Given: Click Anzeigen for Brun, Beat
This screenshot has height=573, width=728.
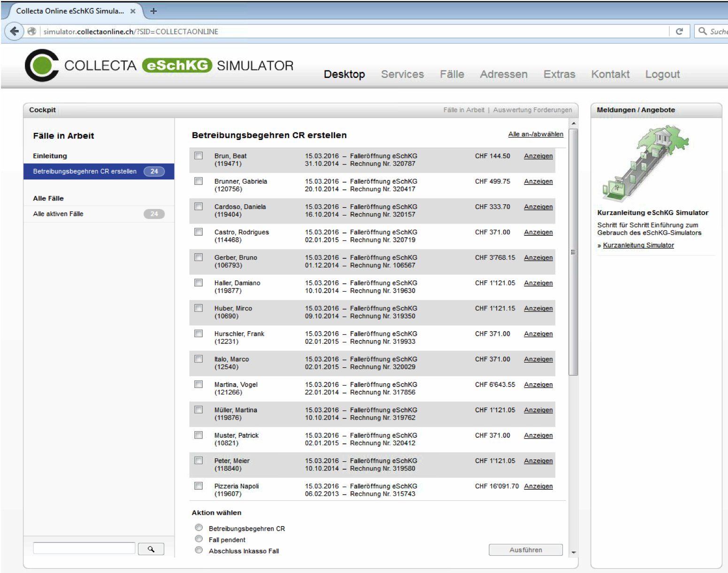Looking at the screenshot, I should pyautogui.click(x=538, y=156).
